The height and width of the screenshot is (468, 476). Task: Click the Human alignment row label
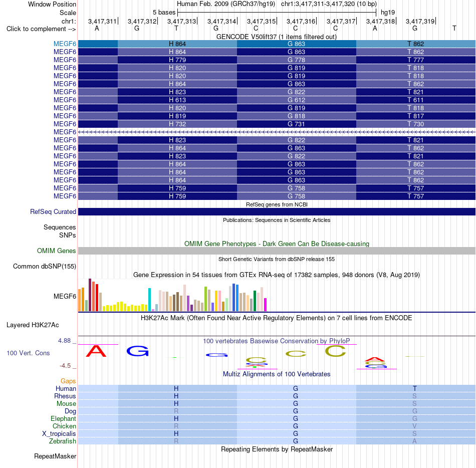click(66, 388)
